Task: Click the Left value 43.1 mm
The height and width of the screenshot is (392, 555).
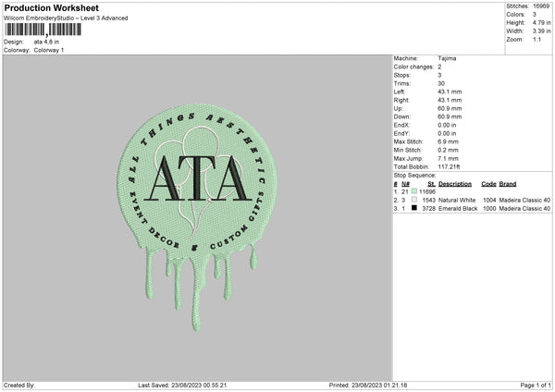Action: pos(450,92)
